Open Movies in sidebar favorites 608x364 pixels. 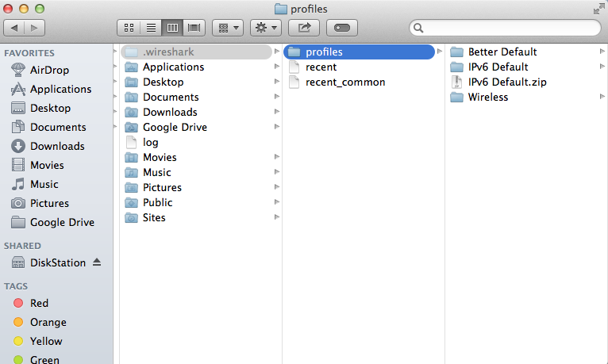pyautogui.click(x=37, y=165)
